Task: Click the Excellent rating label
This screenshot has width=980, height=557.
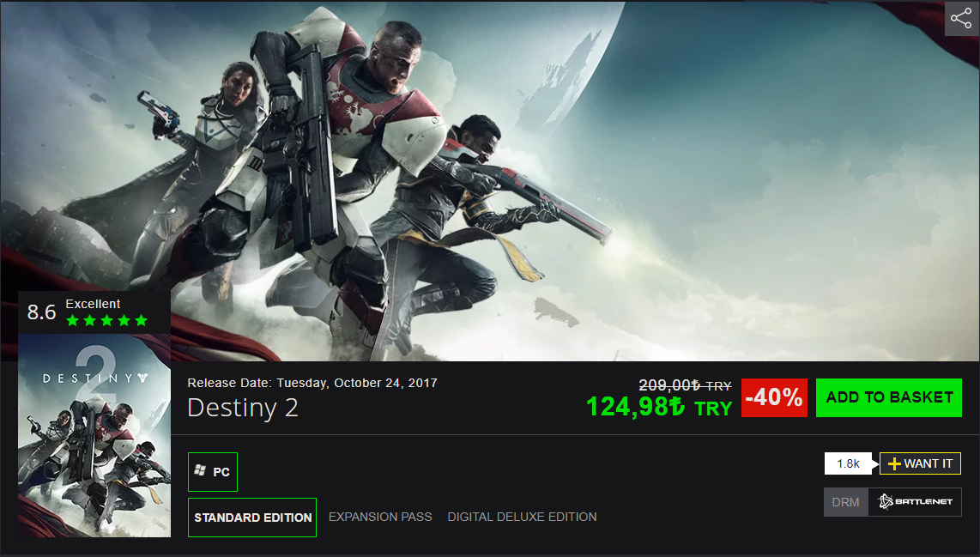Action: click(93, 304)
